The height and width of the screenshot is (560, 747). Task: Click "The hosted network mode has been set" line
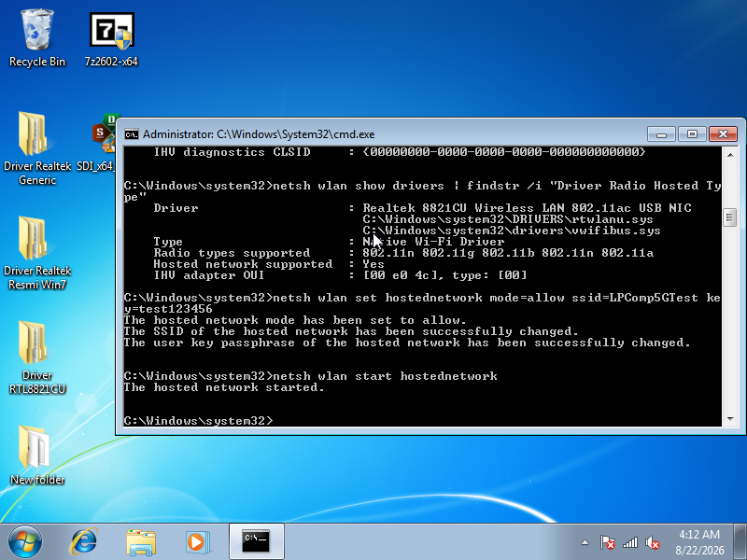pyautogui.click(x=295, y=320)
